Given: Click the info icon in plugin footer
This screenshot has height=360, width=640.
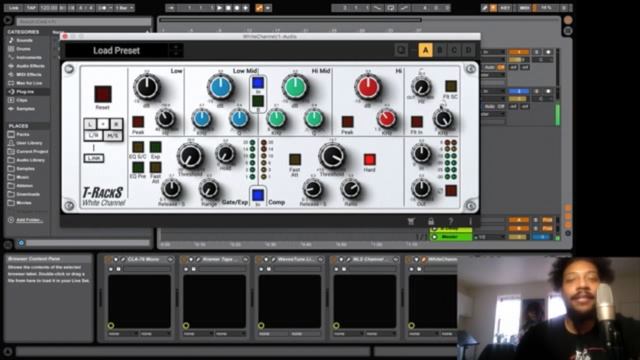Looking at the screenshot, I should tap(470, 221).
